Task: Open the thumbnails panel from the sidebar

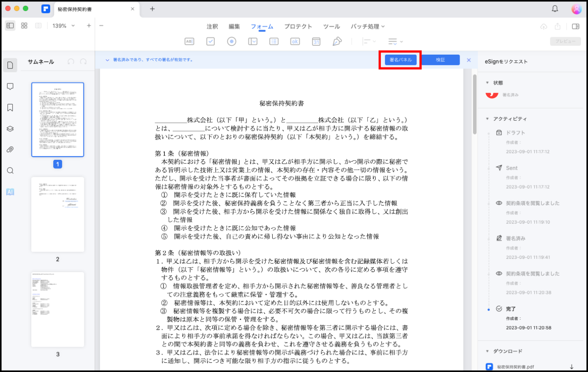Action: coord(10,65)
